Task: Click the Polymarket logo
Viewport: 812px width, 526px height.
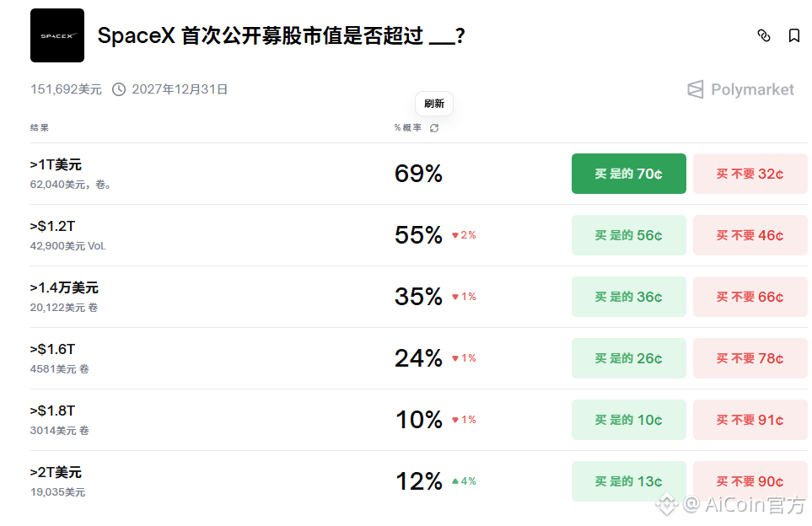Action: point(741,89)
